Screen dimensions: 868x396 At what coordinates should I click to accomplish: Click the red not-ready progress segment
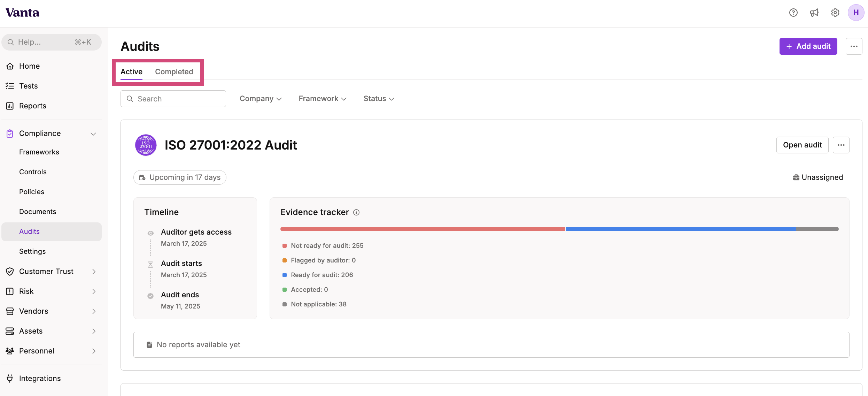tap(423, 229)
